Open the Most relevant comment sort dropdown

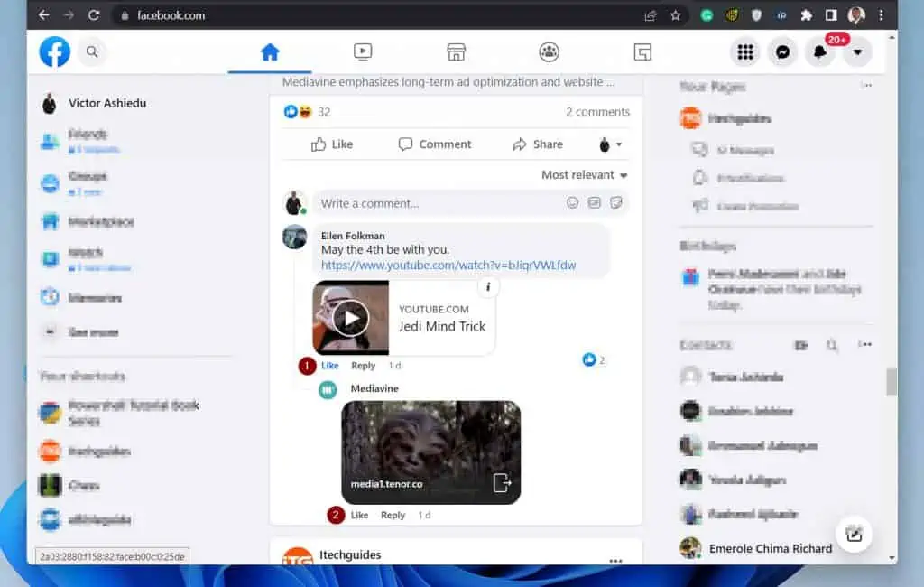pos(585,175)
